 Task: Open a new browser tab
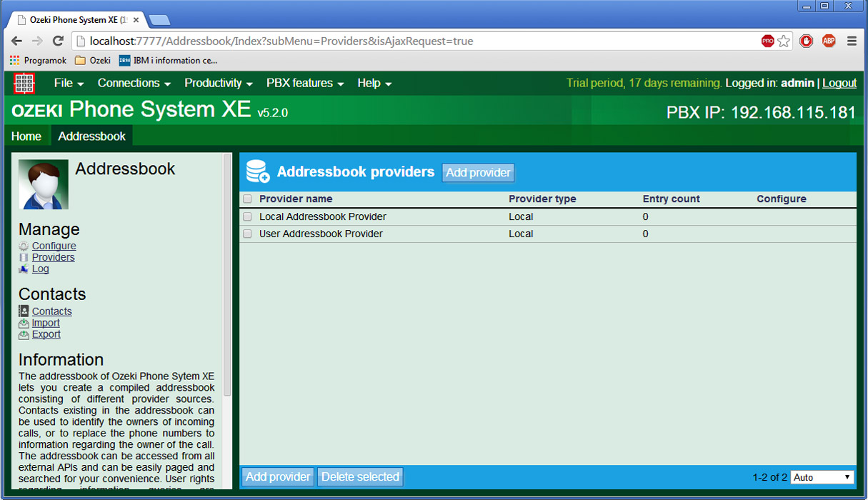pos(159,20)
